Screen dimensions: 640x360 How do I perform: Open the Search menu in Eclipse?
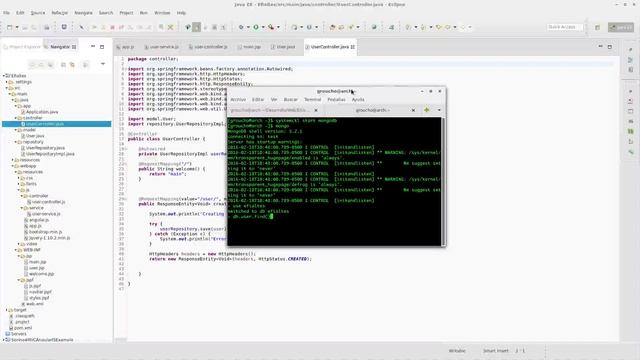coord(106,13)
